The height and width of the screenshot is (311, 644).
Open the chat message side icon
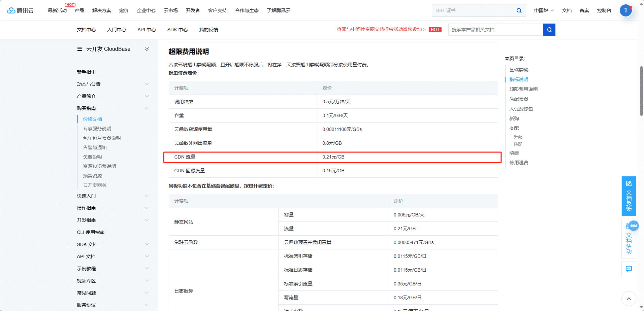coord(629,269)
